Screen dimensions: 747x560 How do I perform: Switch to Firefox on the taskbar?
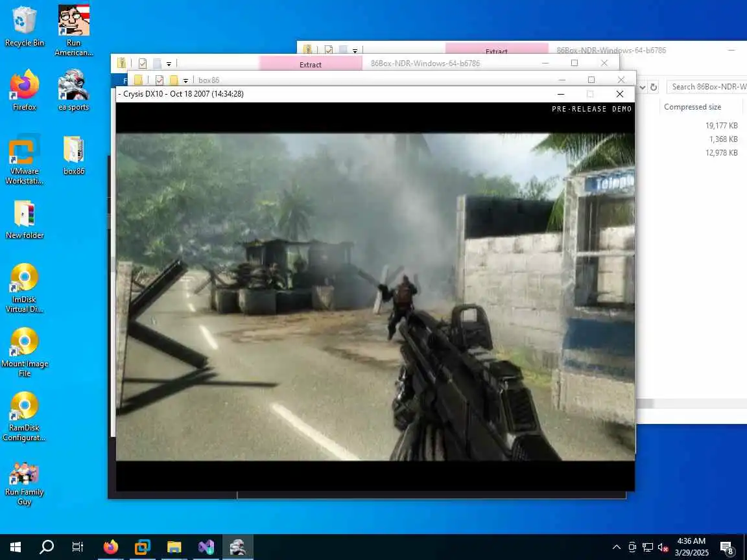tap(110, 546)
